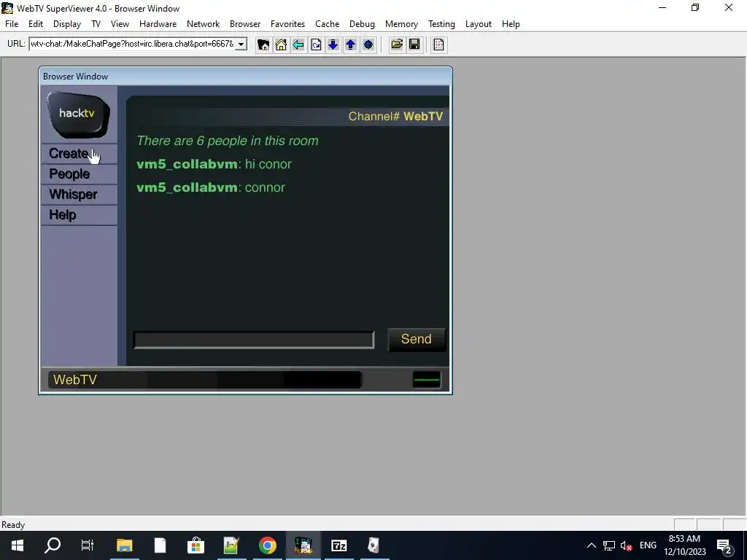Open the Display menu
This screenshot has width=747, height=560.
(x=66, y=24)
